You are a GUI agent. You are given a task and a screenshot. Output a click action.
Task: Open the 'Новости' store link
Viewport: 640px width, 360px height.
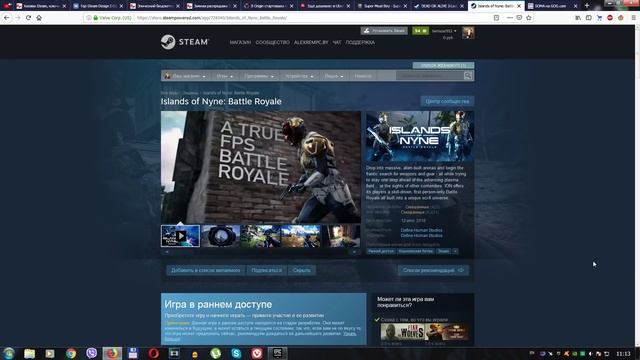[363, 76]
